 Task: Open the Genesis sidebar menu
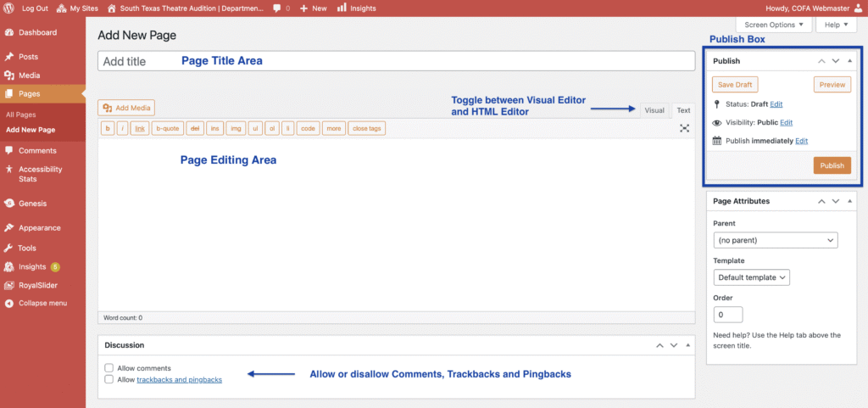coord(32,204)
